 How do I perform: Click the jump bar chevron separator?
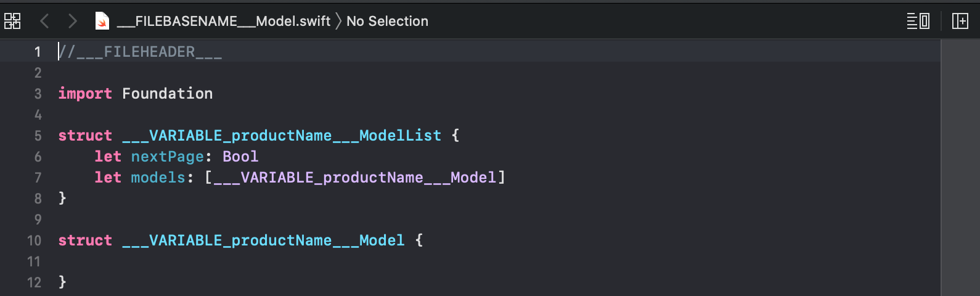338,21
